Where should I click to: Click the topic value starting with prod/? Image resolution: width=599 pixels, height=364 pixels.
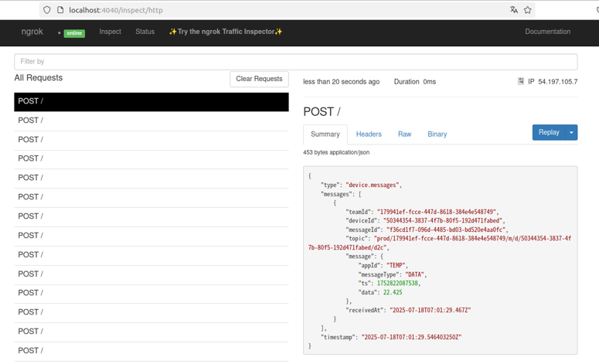pyautogui.click(x=440, y=243)
